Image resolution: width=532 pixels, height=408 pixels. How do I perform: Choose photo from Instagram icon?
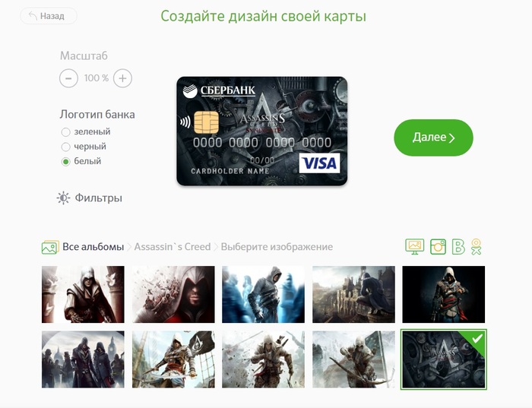click(438, 247)
